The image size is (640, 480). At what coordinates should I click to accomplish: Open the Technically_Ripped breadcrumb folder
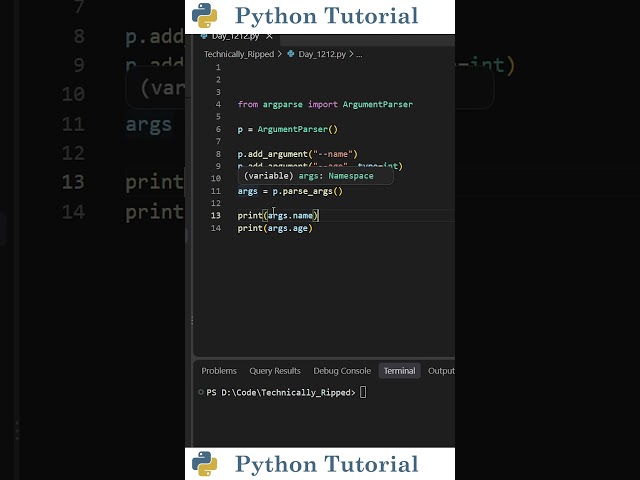[x=239, y=54]
